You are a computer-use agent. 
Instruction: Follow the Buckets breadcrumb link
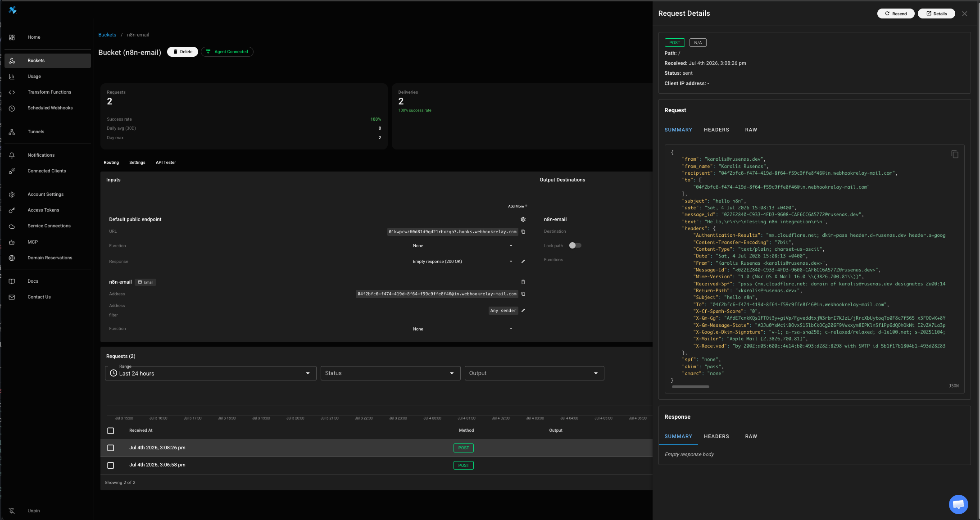pyautogui.click(x=107, y=35)
